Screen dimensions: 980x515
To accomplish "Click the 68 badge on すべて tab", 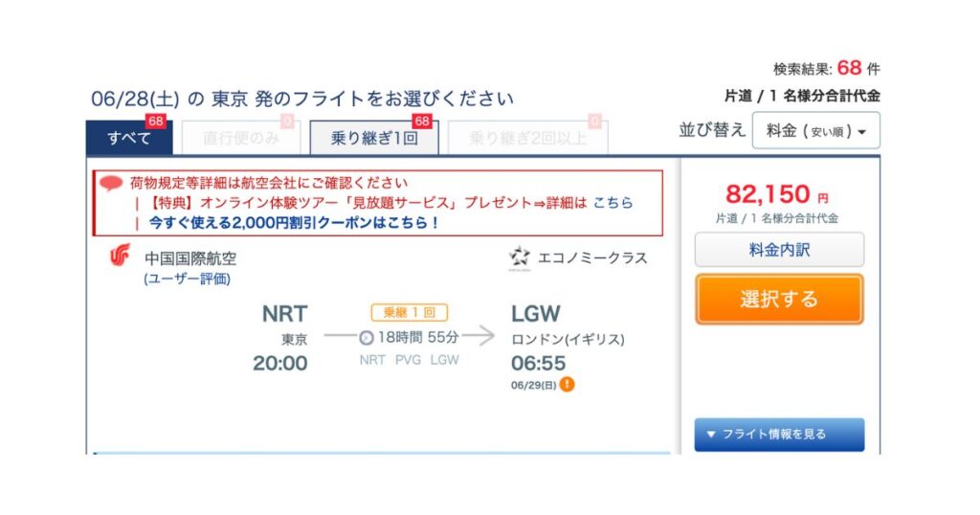I will pyautogui.click(x=155, y=122).
